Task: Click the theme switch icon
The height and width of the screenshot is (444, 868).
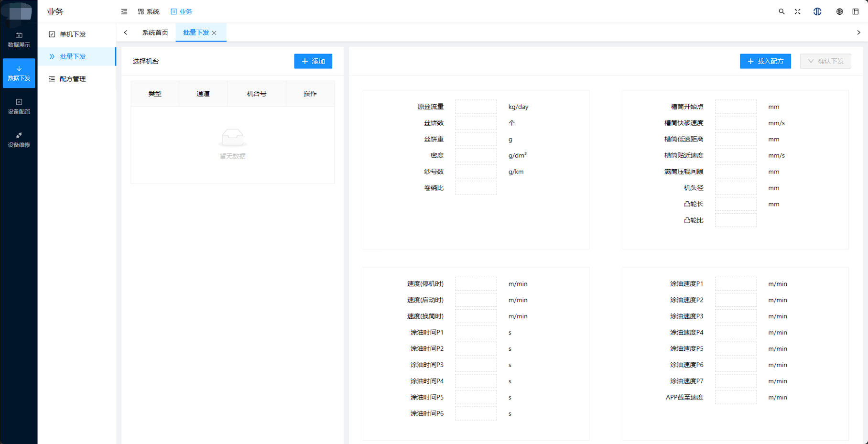Action: pos(817,11)
